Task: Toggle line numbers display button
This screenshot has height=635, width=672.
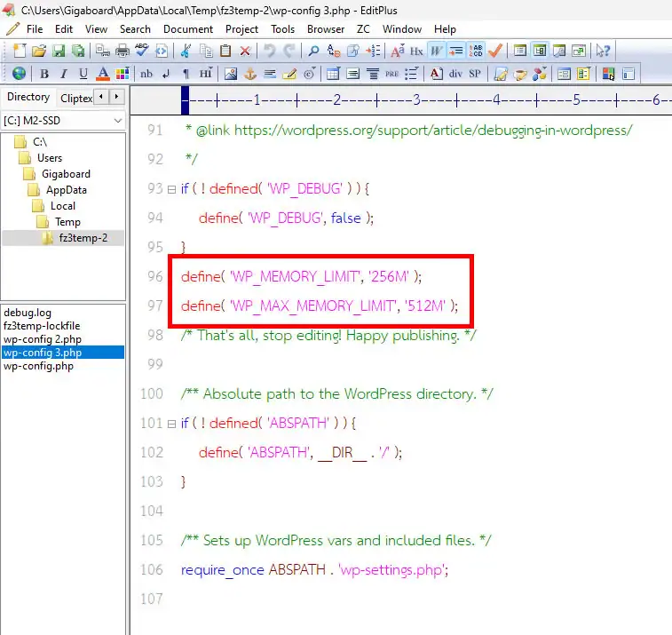Action: [476, 51]
